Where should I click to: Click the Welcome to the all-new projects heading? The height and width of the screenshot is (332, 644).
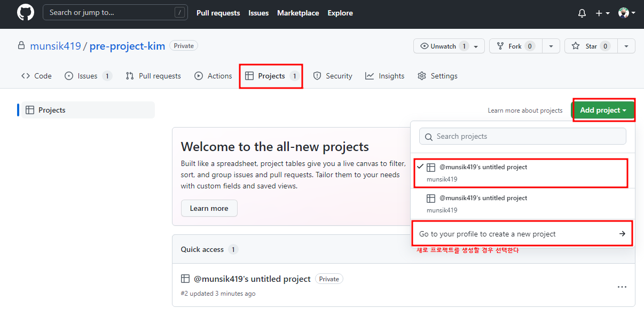coord(275,147)
